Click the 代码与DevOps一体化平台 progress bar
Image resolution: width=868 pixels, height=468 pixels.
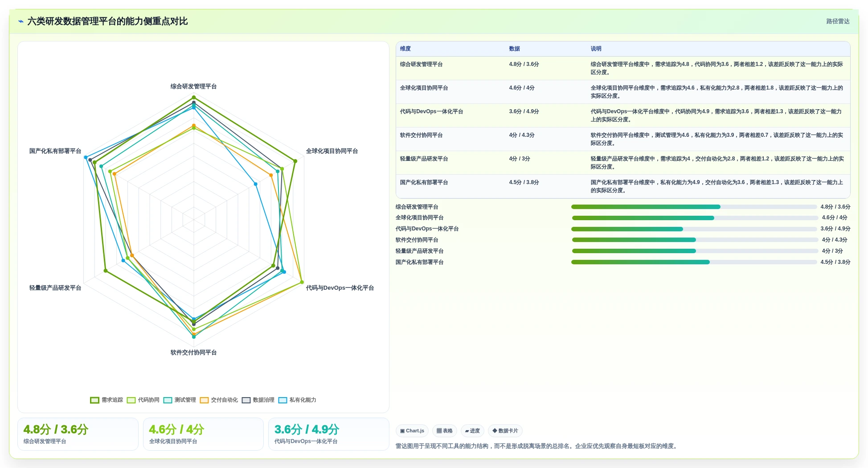click(x=694, y=229)
